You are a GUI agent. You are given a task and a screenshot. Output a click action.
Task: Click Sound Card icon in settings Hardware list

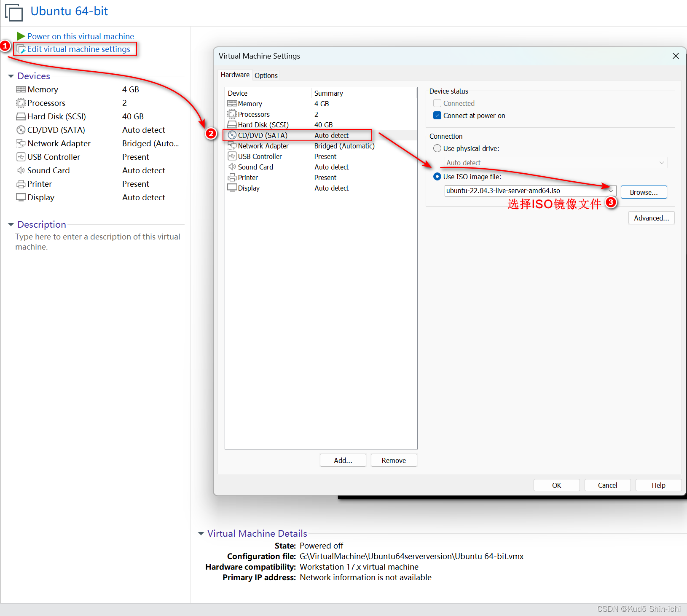pos(232,167)
